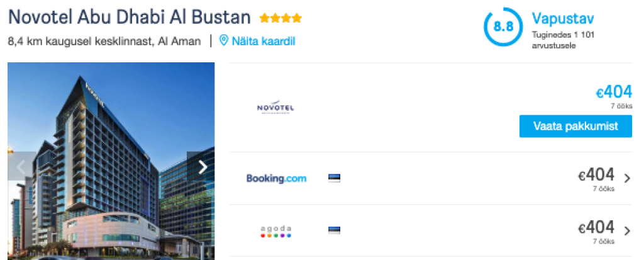Expand the Booking.com offer chevron
This screenshot has width=644, height=260.
pyautogui.click(x=627, y=179)
